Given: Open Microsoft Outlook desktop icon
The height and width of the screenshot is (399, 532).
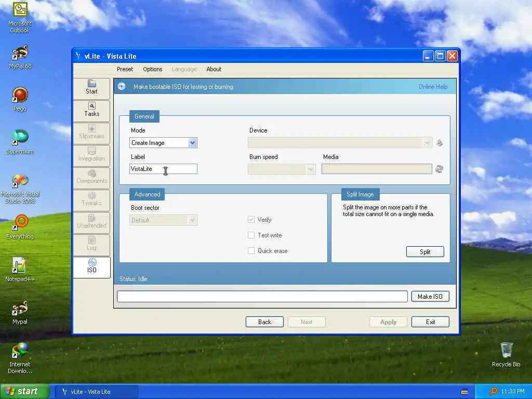Looking at the screenshot, I should tap(20, 18).
